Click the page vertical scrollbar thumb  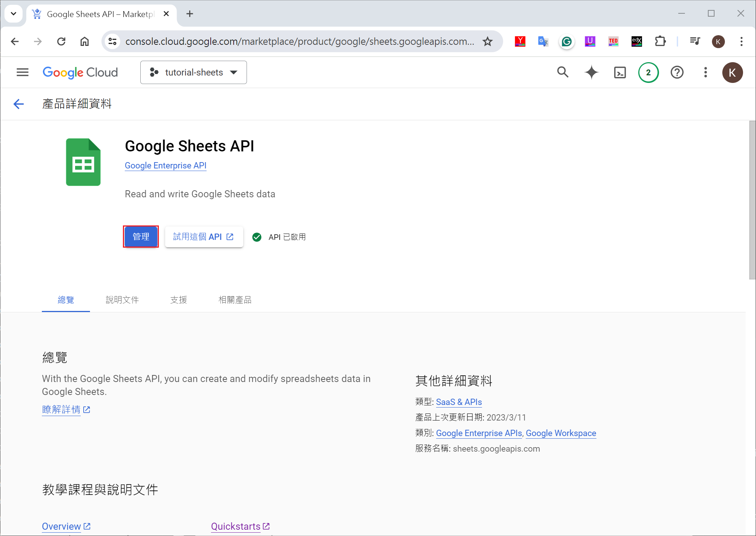(x=752, y=200)
